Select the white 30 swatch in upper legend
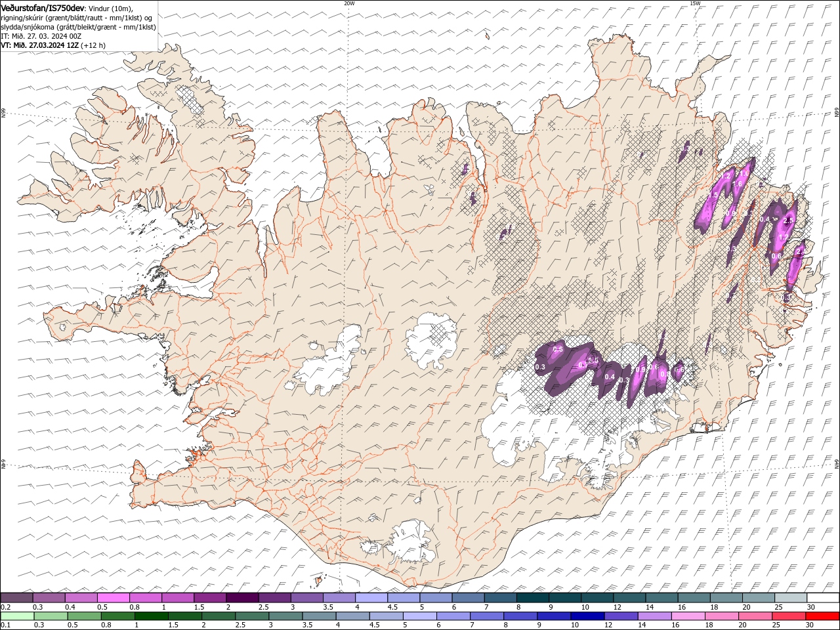 (x=822, y=598)
